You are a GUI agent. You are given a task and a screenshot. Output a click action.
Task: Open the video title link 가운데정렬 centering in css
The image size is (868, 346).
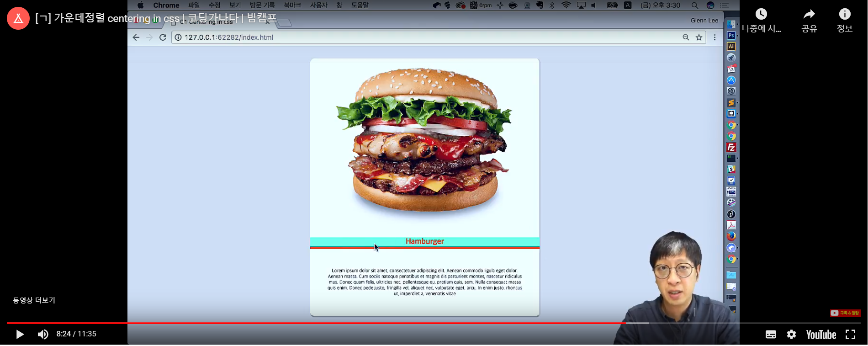pyautogui.click(x=156, y=18)
